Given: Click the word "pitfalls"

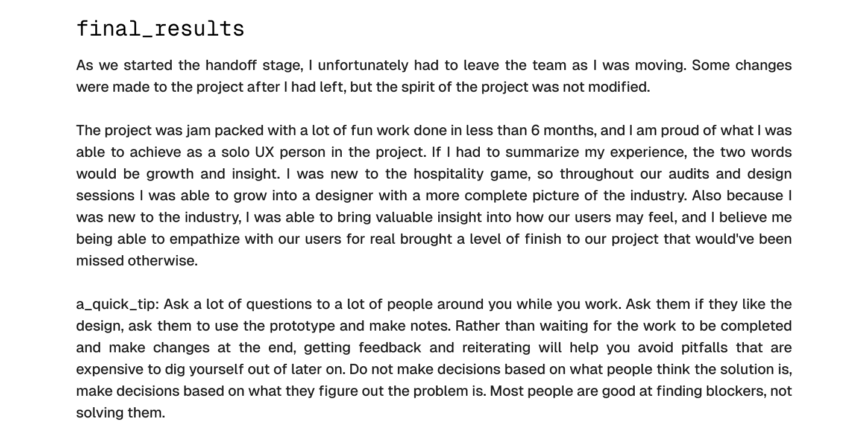Looking at the screenshot, I should pos(705,348).
